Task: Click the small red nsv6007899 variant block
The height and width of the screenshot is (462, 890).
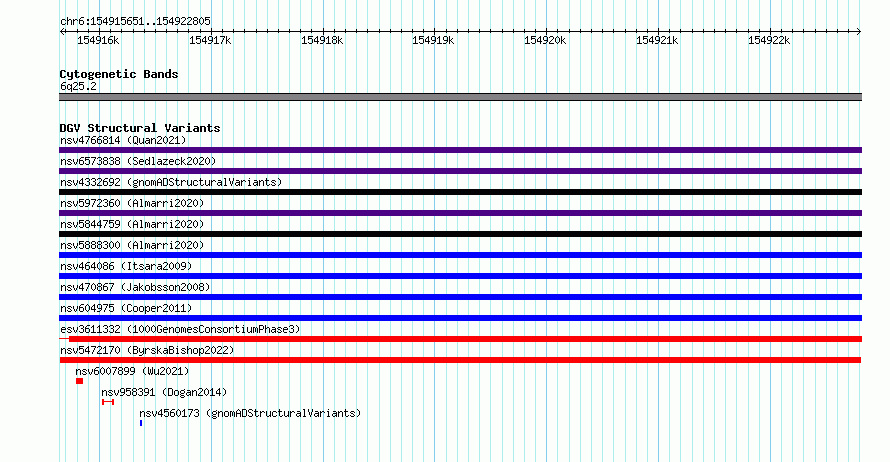Action: coord(79,381)
